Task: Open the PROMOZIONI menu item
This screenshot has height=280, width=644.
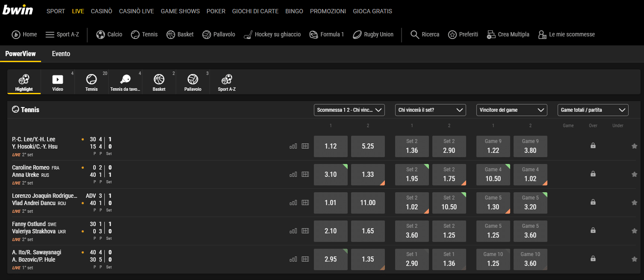Action: pyautogui.click(x=328, y=11)
